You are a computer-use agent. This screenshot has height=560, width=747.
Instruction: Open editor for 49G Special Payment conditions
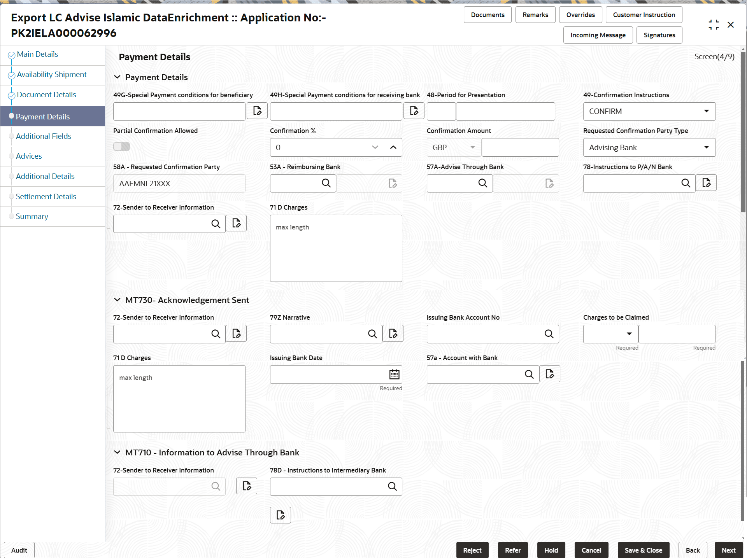point(257,111)
